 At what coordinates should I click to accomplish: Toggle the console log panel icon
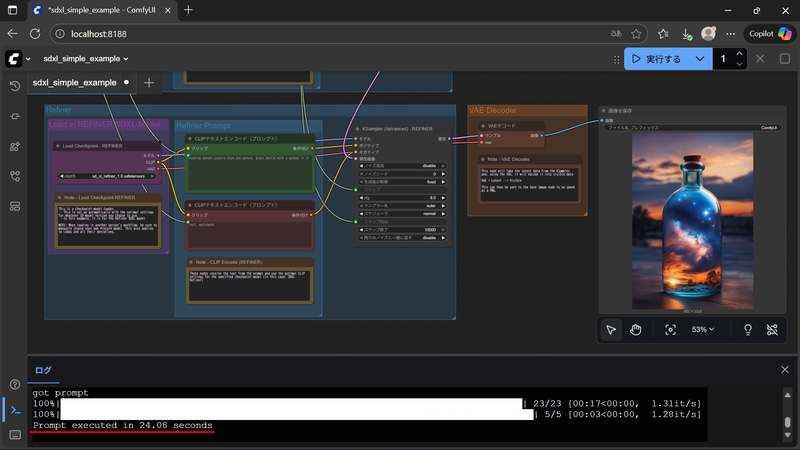(15, 410)
